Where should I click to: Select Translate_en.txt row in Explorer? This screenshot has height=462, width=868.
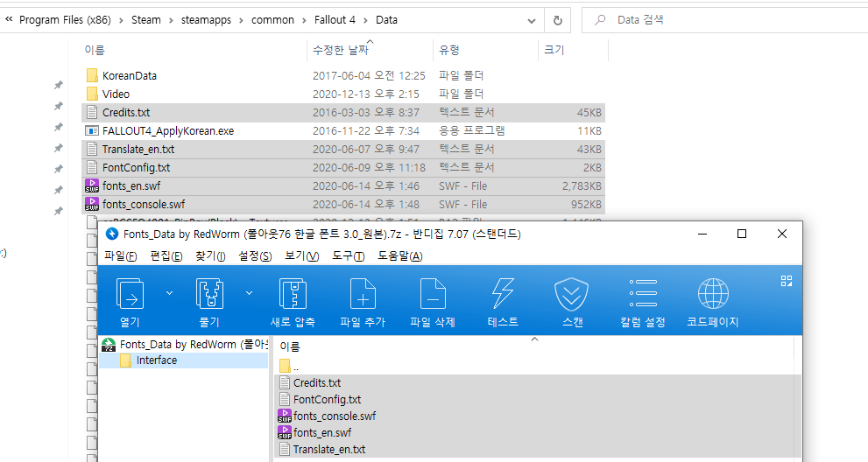click(343, 150)
